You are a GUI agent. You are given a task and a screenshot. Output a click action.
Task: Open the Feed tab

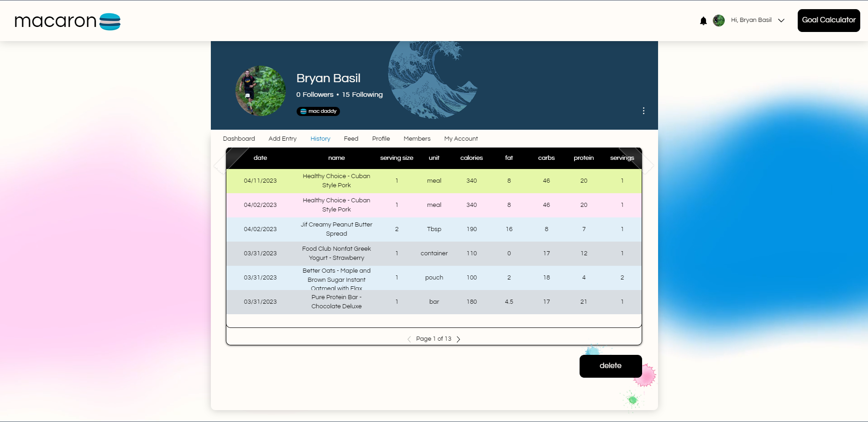click(x=351, y=139)
